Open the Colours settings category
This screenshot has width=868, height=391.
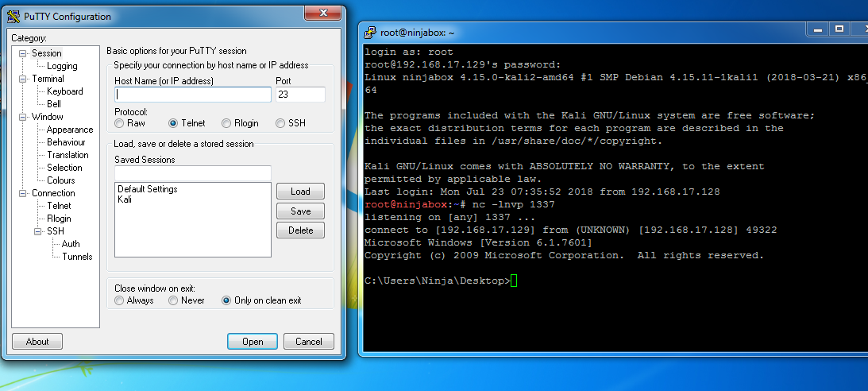point(61,180)
